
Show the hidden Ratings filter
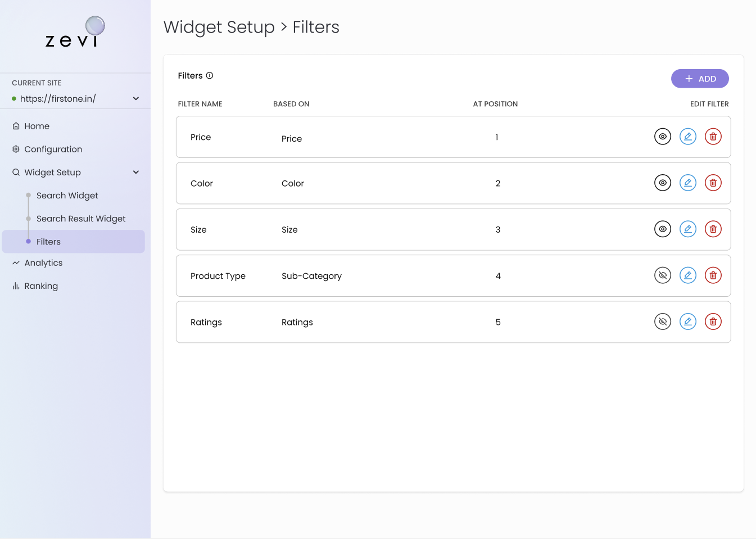coord(663,321)
